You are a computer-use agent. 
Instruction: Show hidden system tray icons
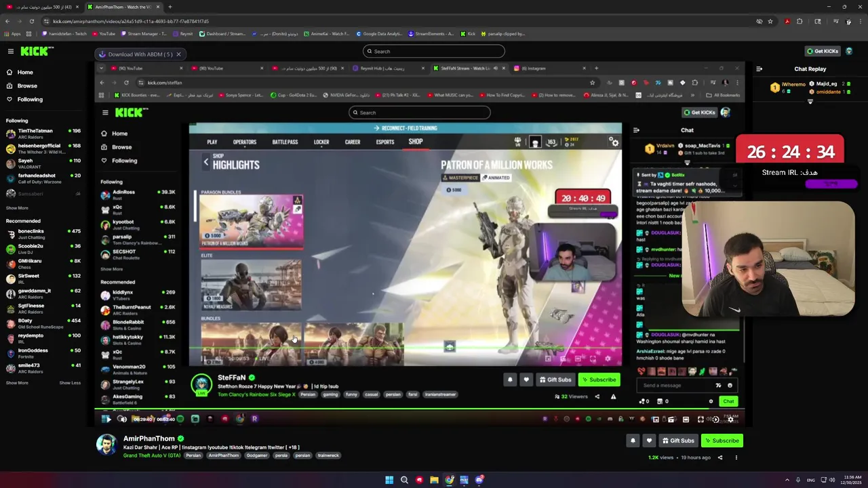(787, 480)
